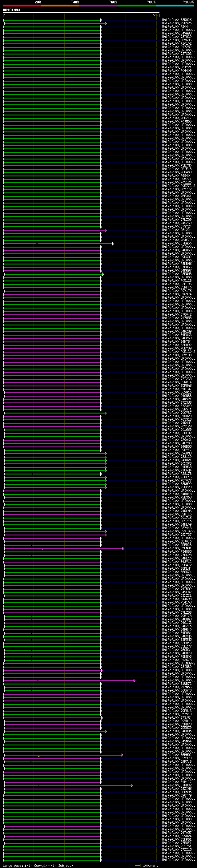This screenshot has width=197, height=868.
Task: Open the UniRef100_Q4VA93 entry
Action: pyautogui.click(x=177, y=33)
